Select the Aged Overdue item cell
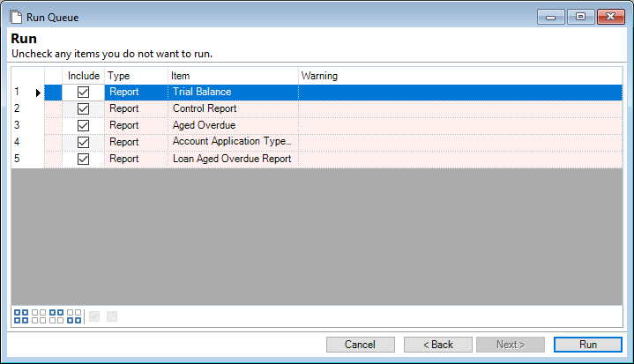This screenshot has width=634, height=364. pyautogui.click(x=234, y=126)
